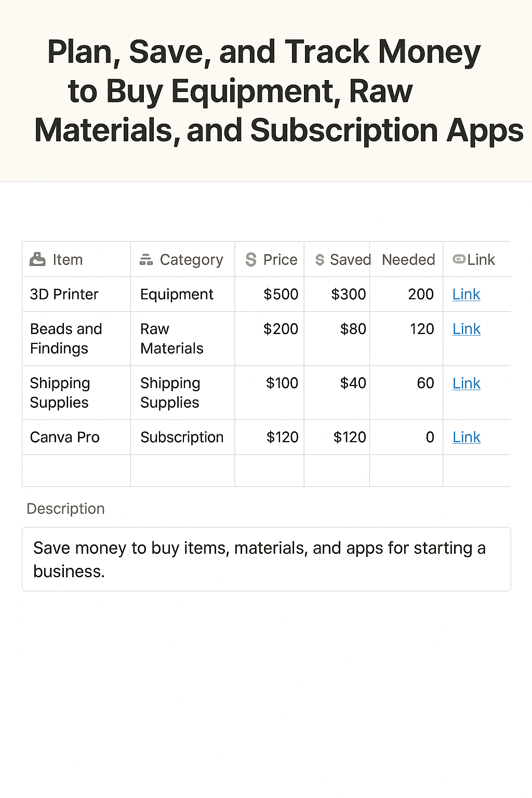The image size is (532, 798).
Task: Select the 3D Printer item cell
Action: pos(64,295)
